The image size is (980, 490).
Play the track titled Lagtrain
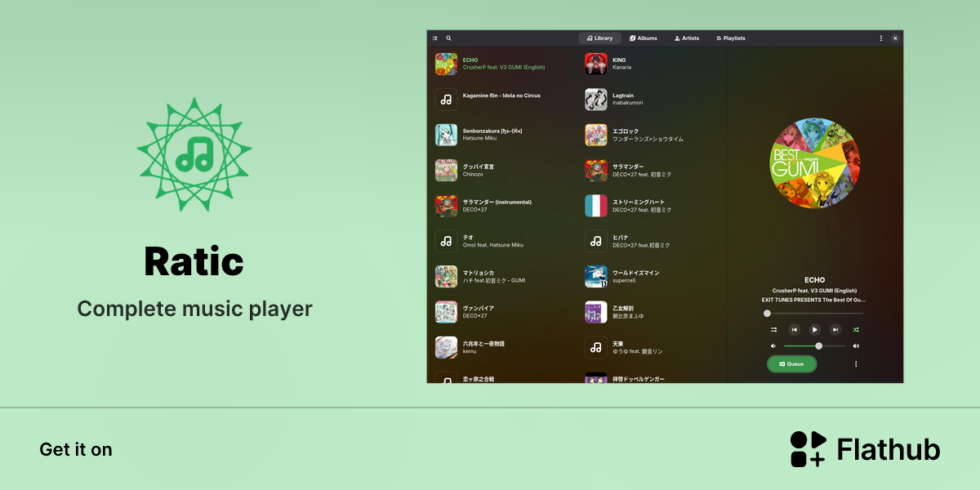[623, 96]
